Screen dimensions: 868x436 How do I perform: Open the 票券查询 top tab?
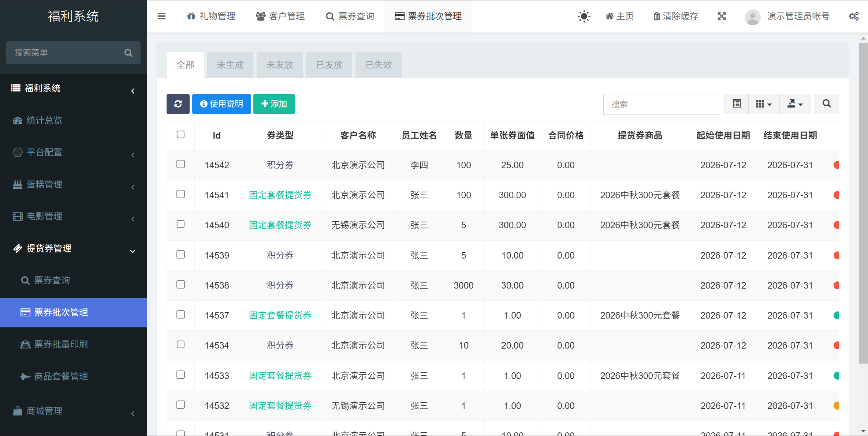click(350, 16)
